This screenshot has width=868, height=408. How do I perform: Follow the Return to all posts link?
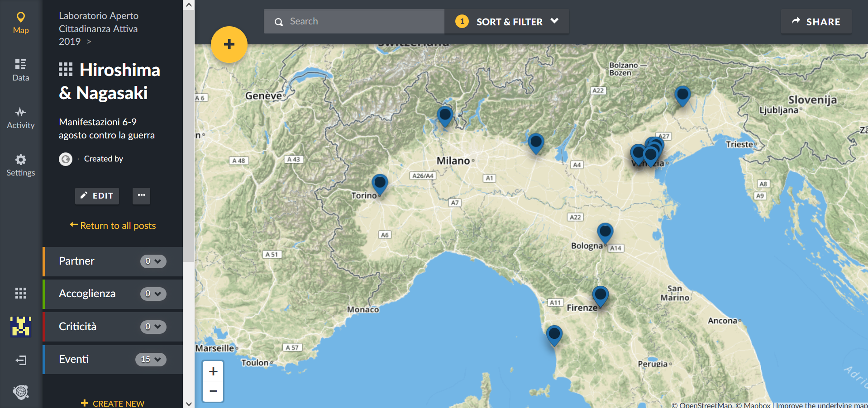(113, 225)
